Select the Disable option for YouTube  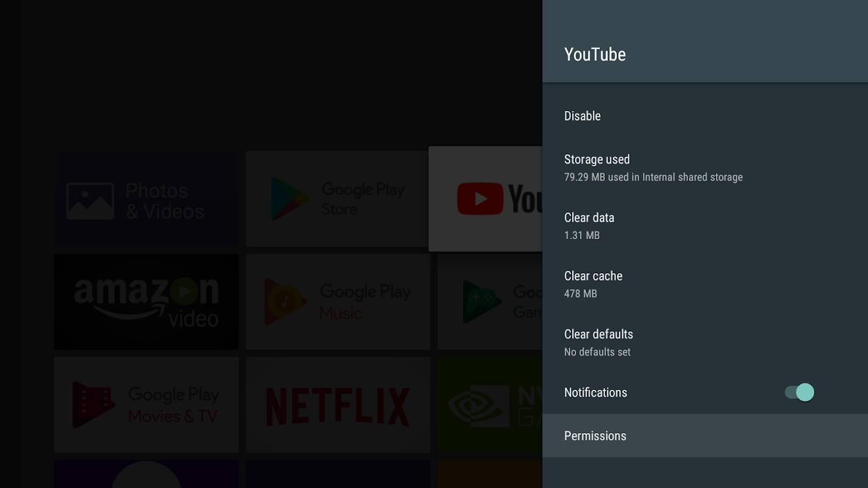[x=705, y=116]
